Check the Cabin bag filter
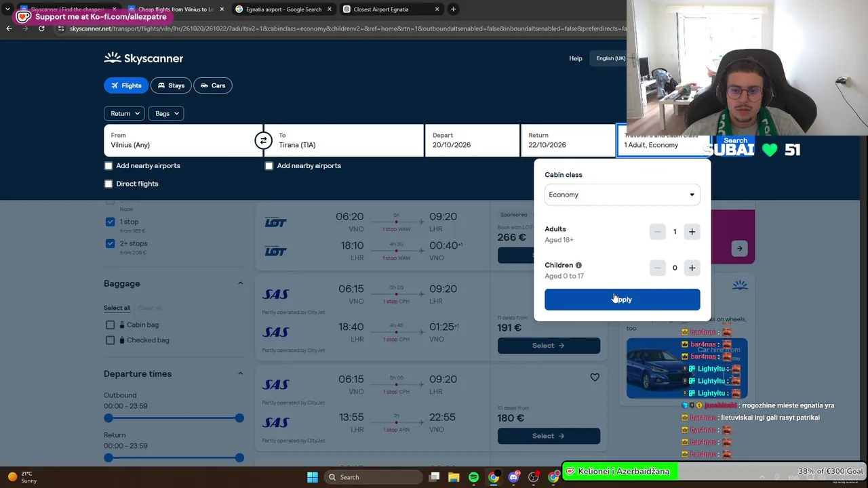 [x=111, y=325]
